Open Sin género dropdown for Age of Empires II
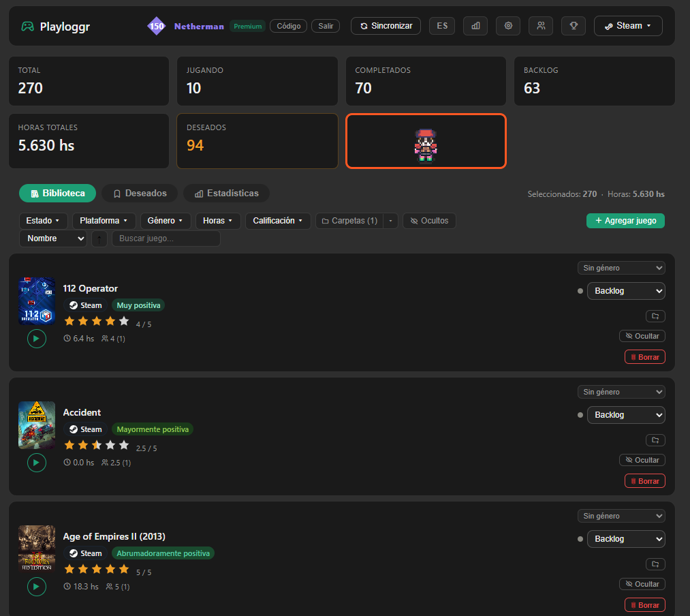Viewport: 690px width, 616px height. coord(621,516)
